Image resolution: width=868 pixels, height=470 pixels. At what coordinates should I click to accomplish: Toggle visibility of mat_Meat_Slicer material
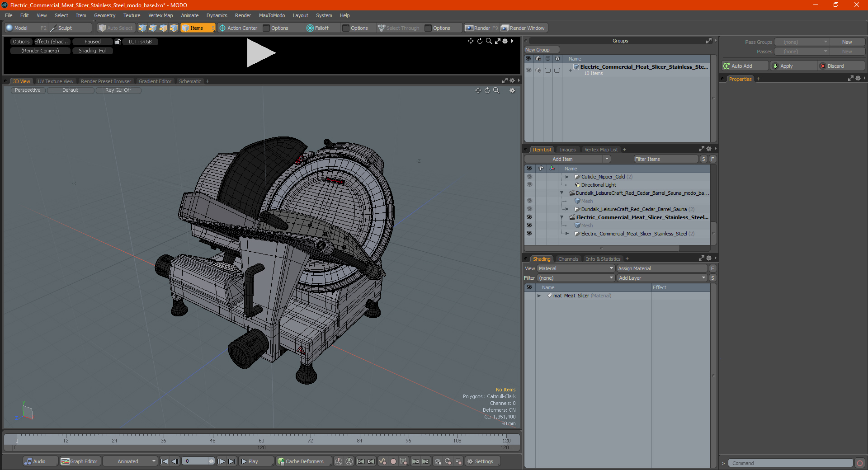(x=529, y=296)
